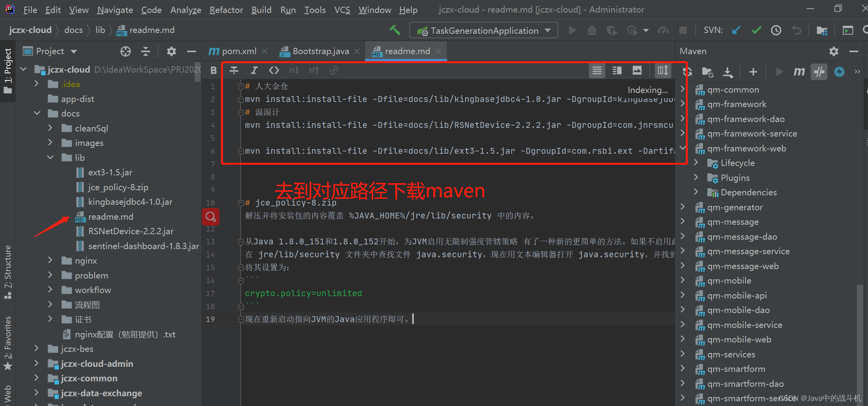Click the jczx-cloud breadcrumb
This screenshot has width=868, height=406.
(30, 30)
